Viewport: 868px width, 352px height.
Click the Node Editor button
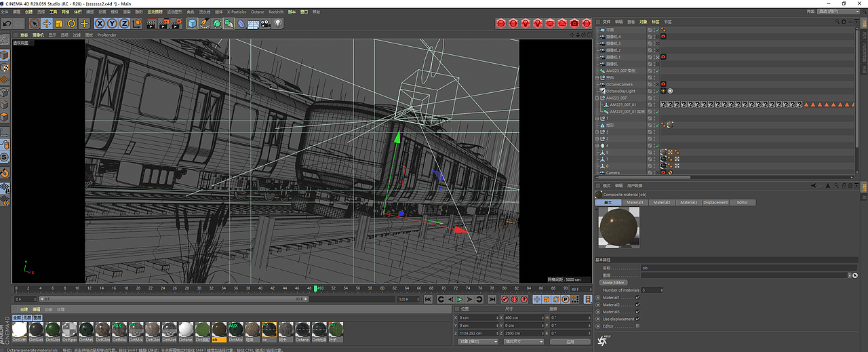(x=613, y=282)
